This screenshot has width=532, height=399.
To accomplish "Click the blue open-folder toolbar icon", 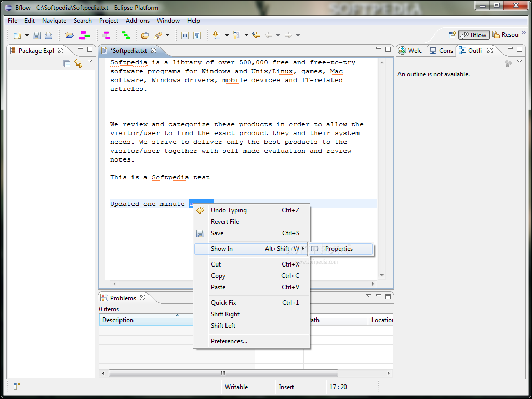I will coord(70,35).
